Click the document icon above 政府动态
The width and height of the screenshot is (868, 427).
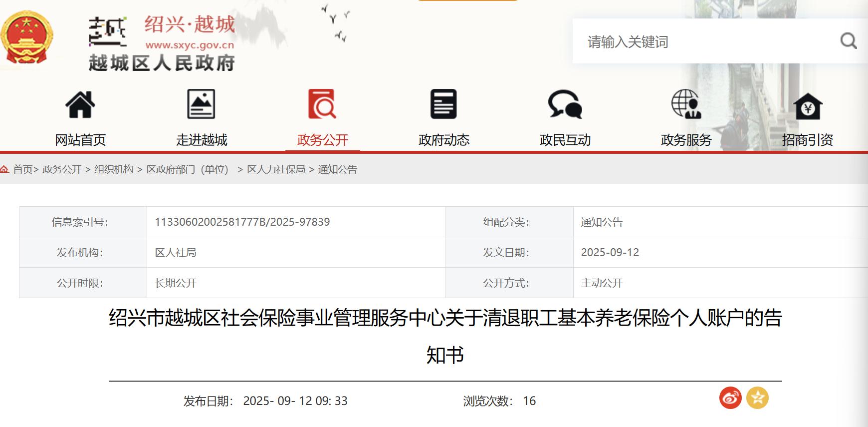point(443,104)
